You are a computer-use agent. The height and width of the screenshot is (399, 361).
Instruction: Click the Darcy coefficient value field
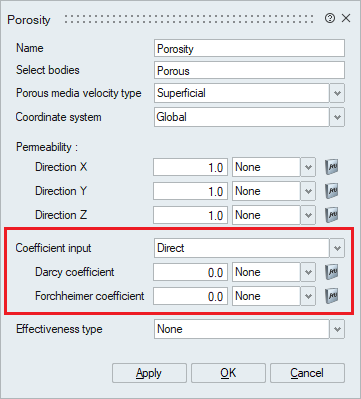(191, 272)
